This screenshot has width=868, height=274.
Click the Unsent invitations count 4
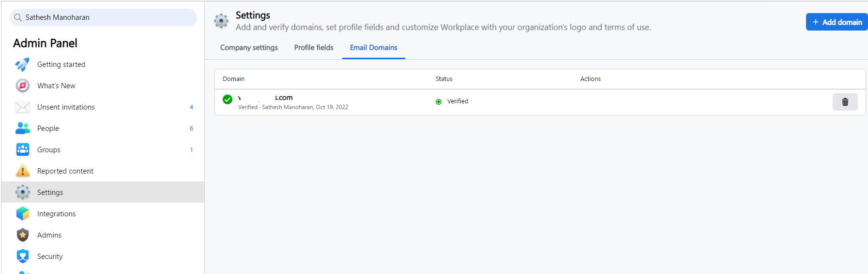191,107
